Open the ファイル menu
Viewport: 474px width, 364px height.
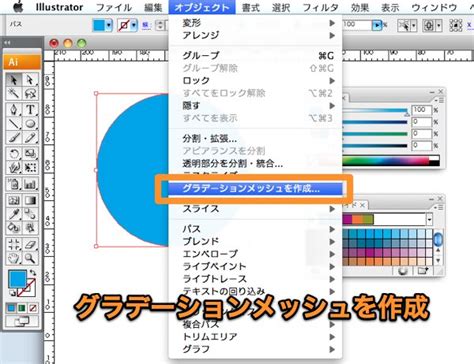tap(114, 7)
